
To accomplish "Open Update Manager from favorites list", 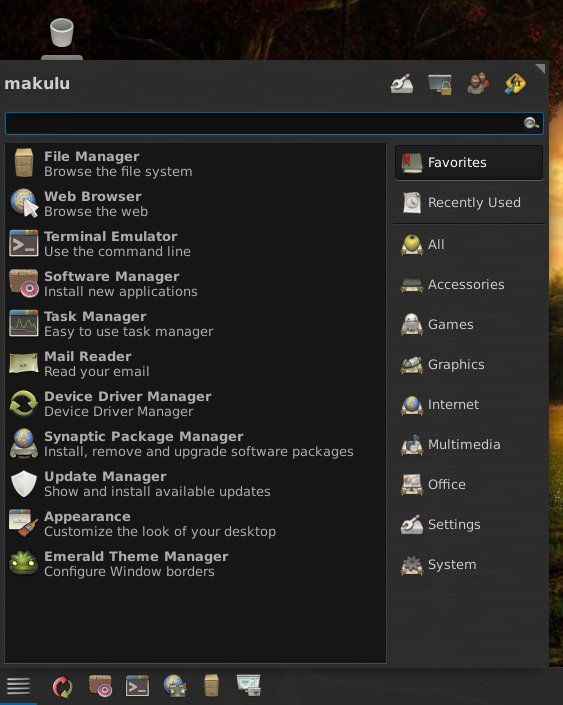I will point(196,484).
